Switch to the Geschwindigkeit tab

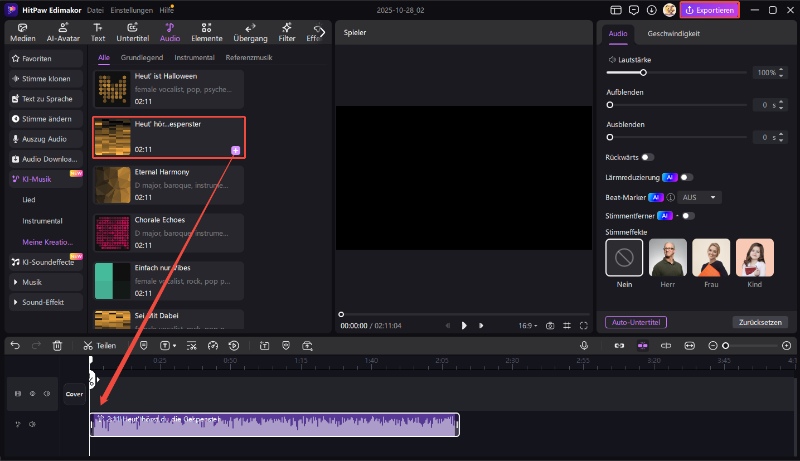click(x=674, y=33)
